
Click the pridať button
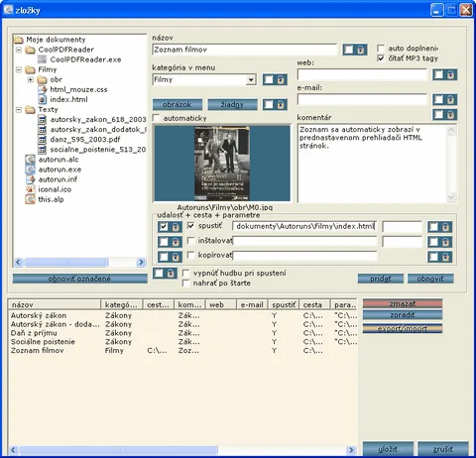(380, 279)
